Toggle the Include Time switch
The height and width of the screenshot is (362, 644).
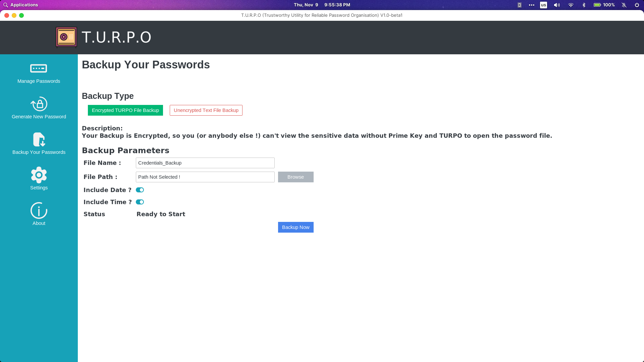140,202
